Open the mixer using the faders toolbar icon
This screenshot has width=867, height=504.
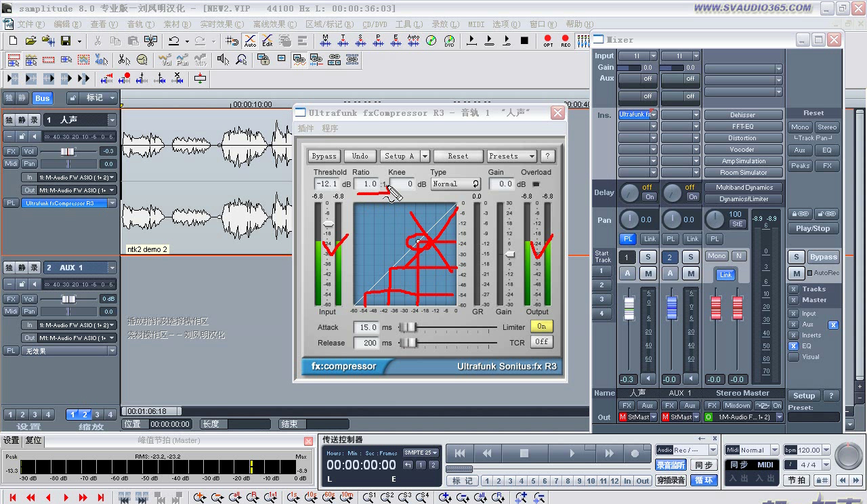[583, 41]
